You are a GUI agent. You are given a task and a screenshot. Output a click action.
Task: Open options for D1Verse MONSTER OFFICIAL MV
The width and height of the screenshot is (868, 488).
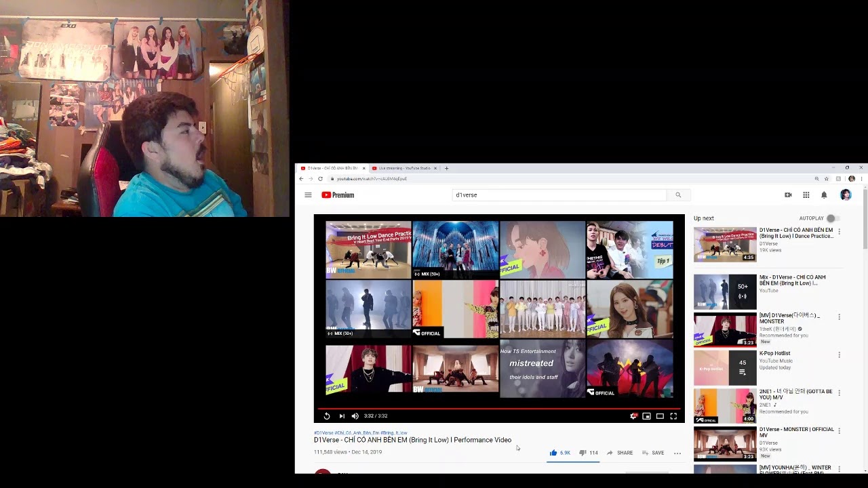tap(839, 431)
